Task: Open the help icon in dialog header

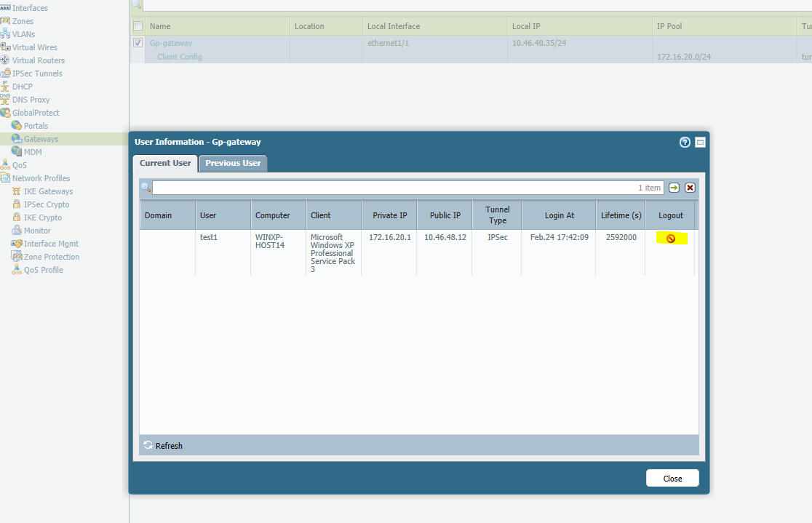Action: point(685,143)
